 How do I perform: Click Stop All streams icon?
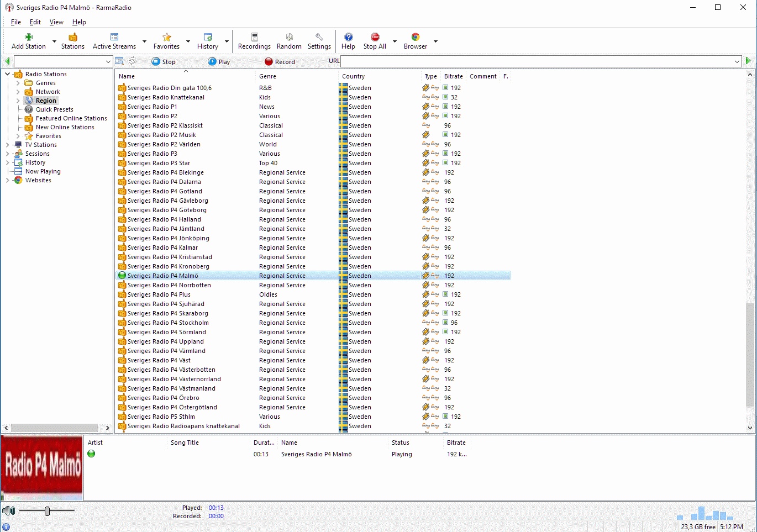(x=375, y=37)
